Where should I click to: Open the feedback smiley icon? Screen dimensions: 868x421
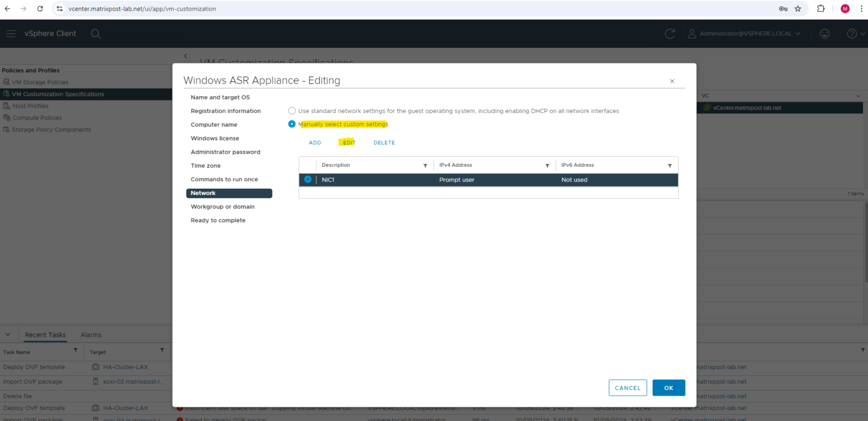(824, 34)
